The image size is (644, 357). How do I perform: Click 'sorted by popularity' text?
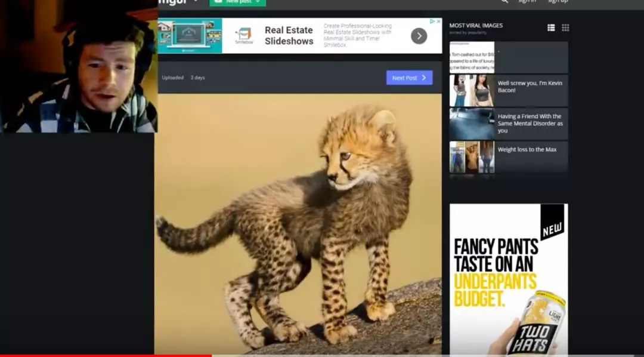pos(468,32)
